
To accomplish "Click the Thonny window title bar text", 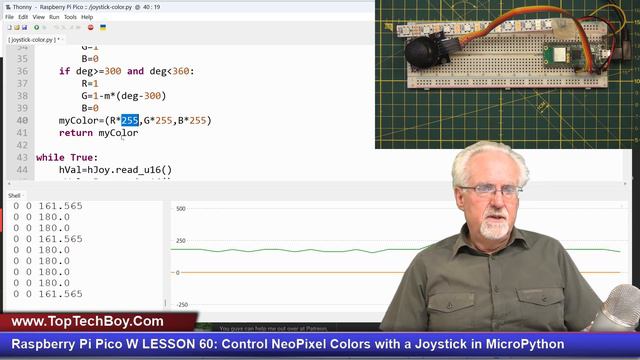I will [x=87, y=7].
